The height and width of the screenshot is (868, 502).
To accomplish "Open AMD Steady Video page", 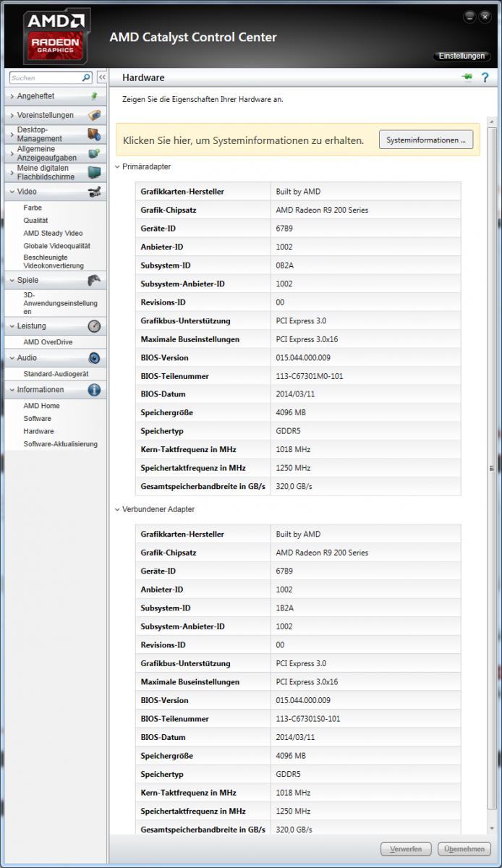I will click(x=53, y=234).
